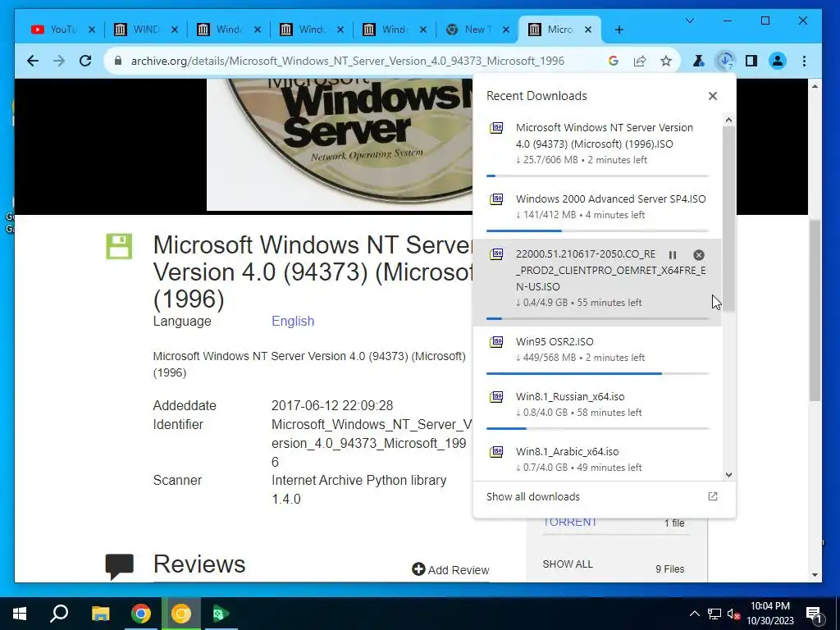840x630 pixels.
Task: Click downloads list scroll-up arrow
Action: coord(728,120)
